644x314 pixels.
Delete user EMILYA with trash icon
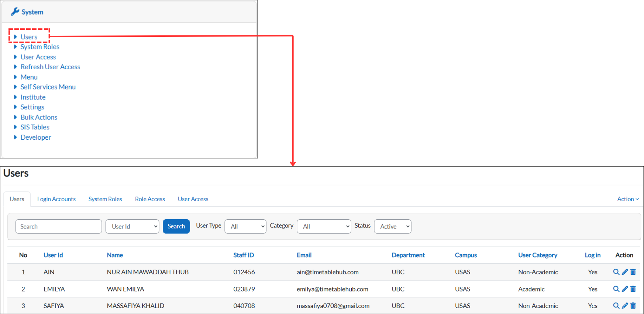click(633, 289)
